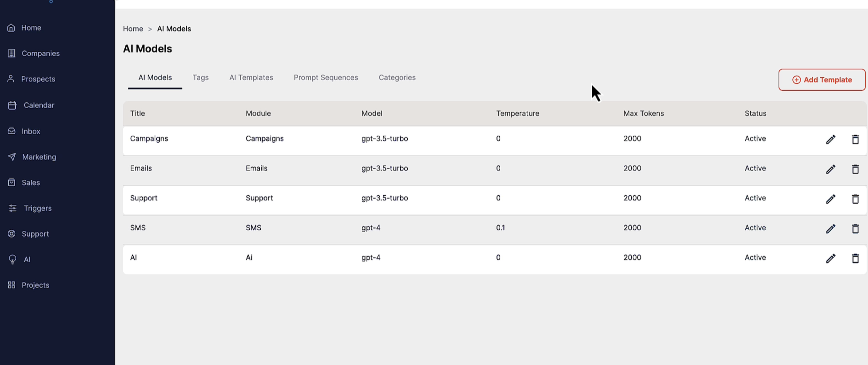Open Triggers in the sidebar
The image size is (868, 365).
click(30, 208)
